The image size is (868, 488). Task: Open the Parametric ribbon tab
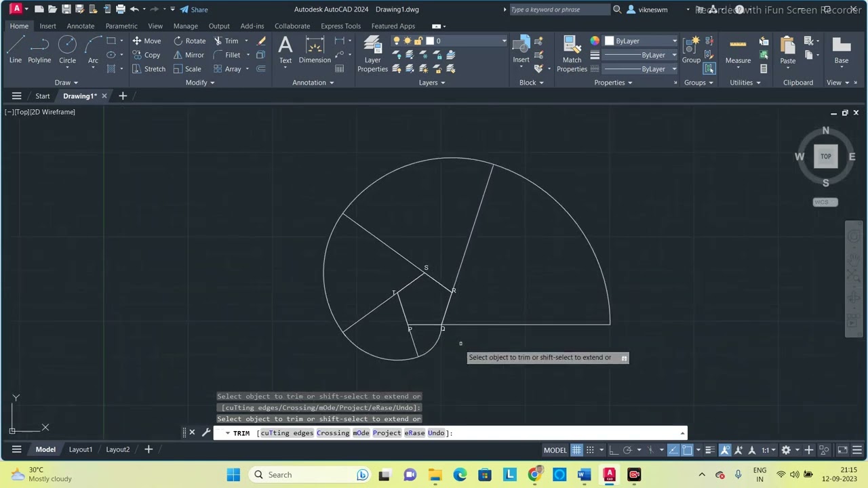tap(121, 26)
